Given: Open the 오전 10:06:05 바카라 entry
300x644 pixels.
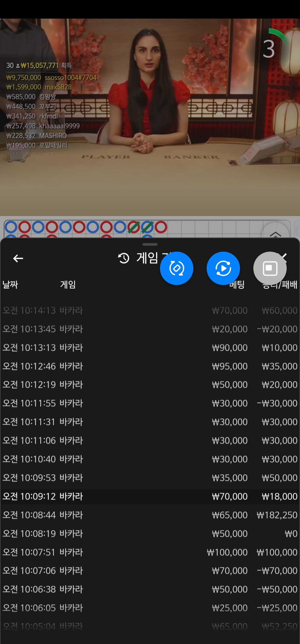Looking at the screenshot, I should pyautogui.click(x=150, y=608).
